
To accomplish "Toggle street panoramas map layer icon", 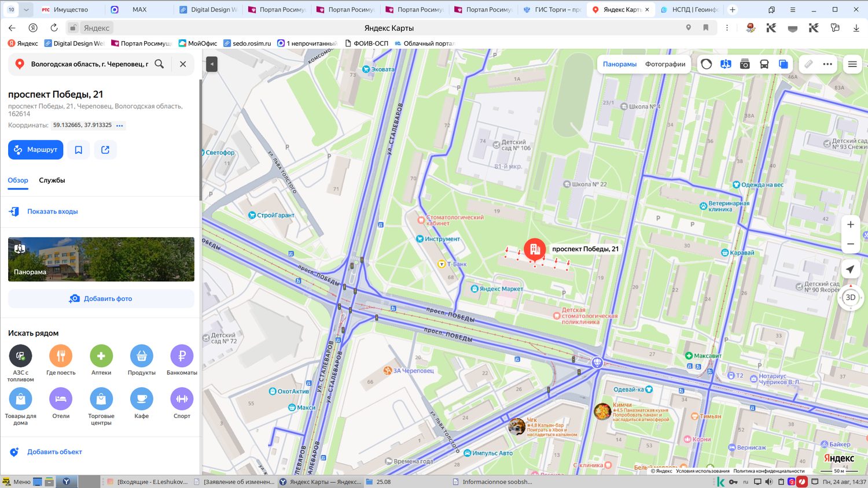I will tap(726, 64).
